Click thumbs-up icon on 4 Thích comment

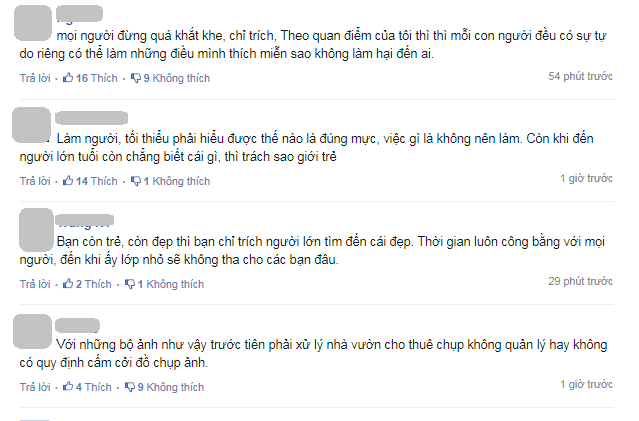click(68, 386)
